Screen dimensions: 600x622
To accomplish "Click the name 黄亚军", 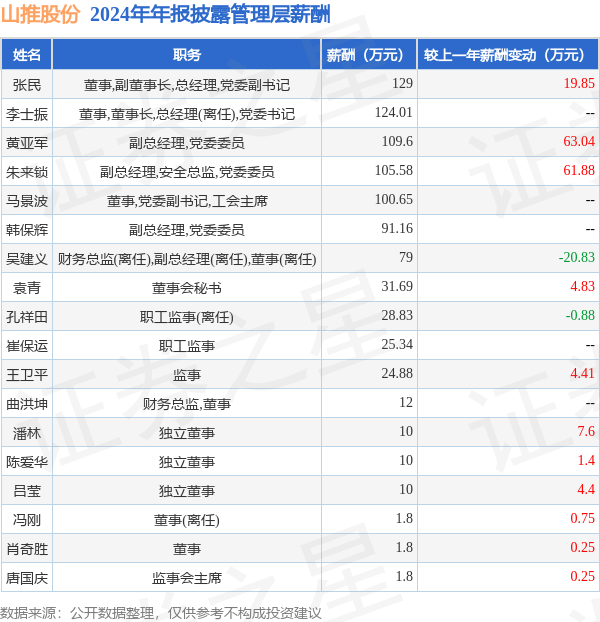I will 27,143.
